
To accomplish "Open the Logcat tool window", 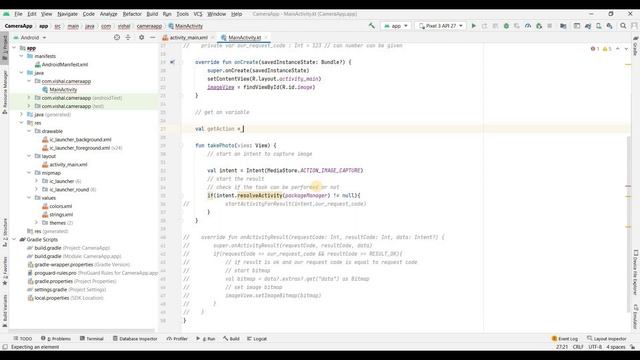I will 257,339.
